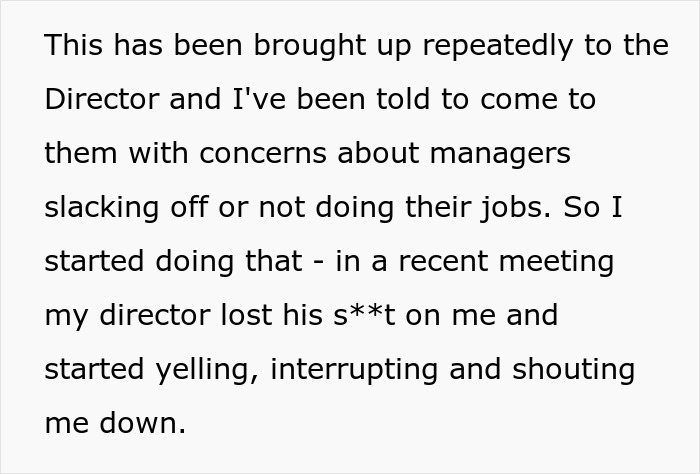Click the capitalized word "Director"
This screenshot has width=700, height=474.
tap(102, 99)
